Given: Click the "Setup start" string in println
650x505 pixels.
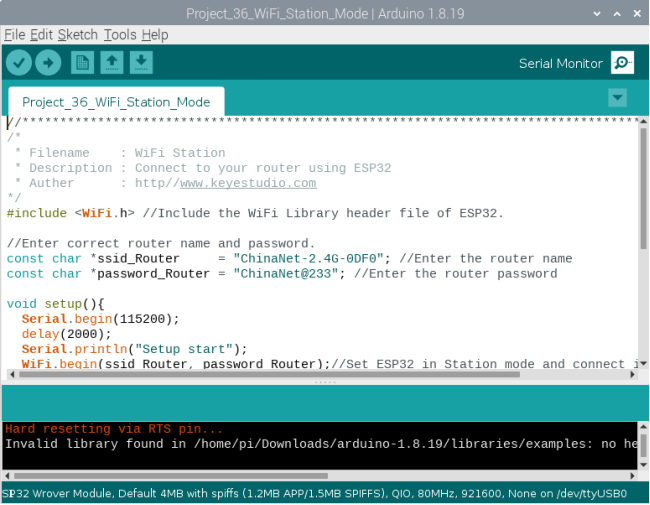Looking at the screenshot, I should (184, 349).
